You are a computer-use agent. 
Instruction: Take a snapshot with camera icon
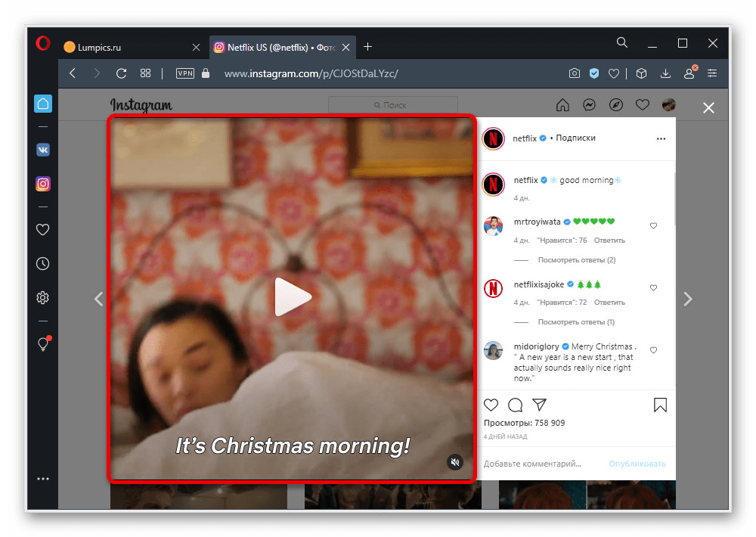click(575, 73)
